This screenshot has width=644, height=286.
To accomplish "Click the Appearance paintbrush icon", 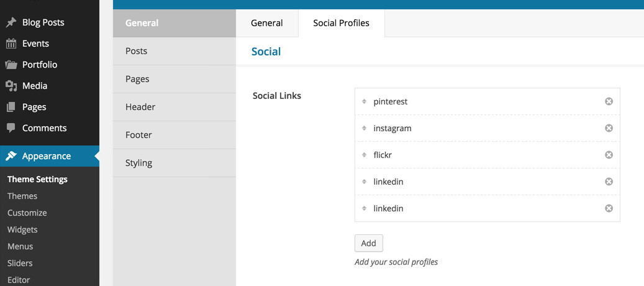I will [11, 156].
